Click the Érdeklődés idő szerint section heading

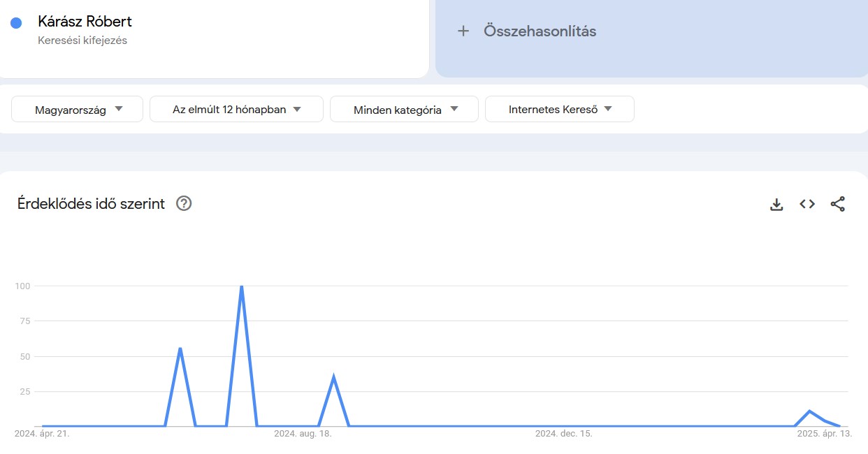pyautogui.click(x=91, y=203)
